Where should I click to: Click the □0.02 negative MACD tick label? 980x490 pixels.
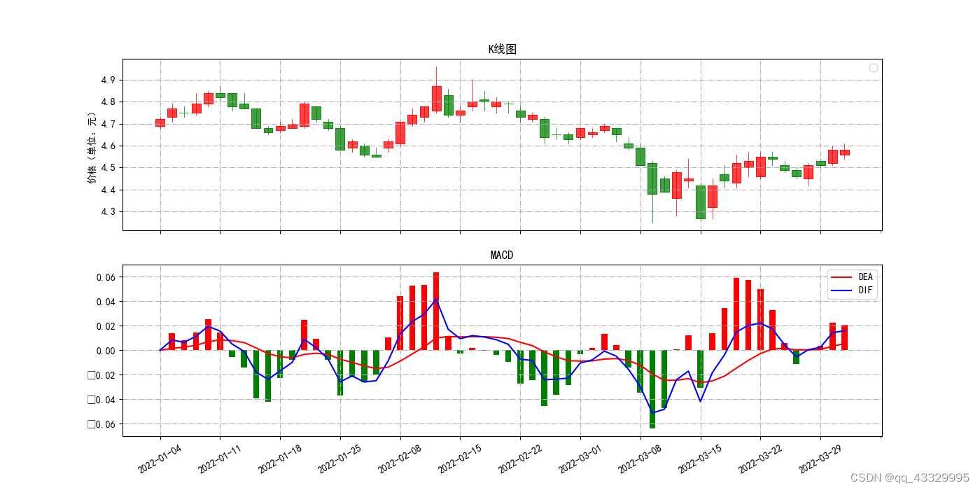[x=102, y=375]
